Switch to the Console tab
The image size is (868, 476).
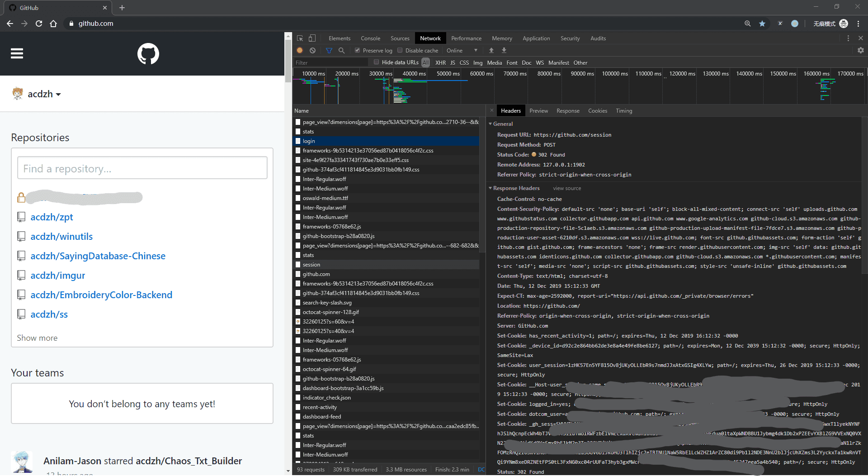(370, 38)
